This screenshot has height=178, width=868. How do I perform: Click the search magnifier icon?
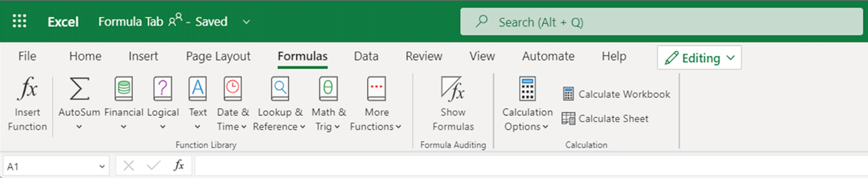[481, 21]
